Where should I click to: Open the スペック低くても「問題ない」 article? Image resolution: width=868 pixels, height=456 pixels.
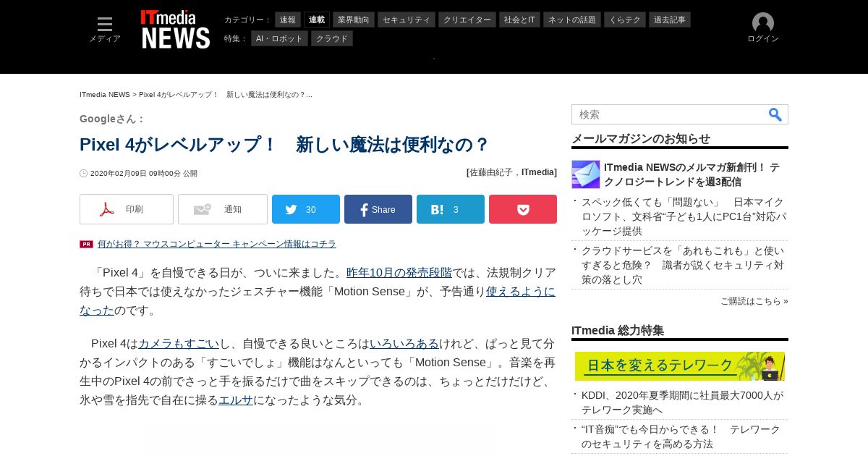(x=684, y=216)
